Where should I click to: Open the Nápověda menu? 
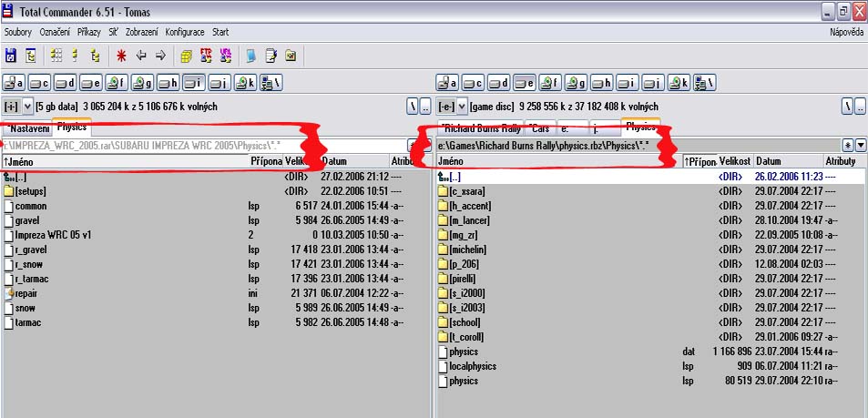pos(846,32)
